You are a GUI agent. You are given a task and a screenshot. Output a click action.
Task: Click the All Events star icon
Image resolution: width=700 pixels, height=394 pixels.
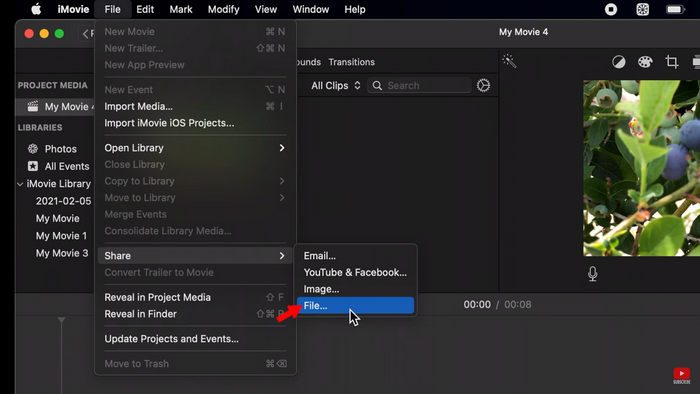tap(33, 166)
